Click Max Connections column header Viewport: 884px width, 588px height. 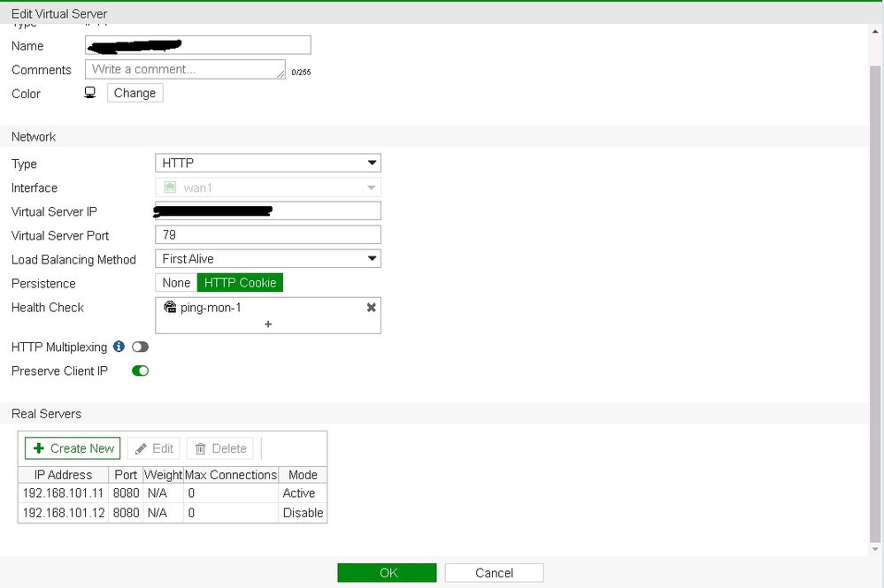pyautogui.click(x=231, y=475)
